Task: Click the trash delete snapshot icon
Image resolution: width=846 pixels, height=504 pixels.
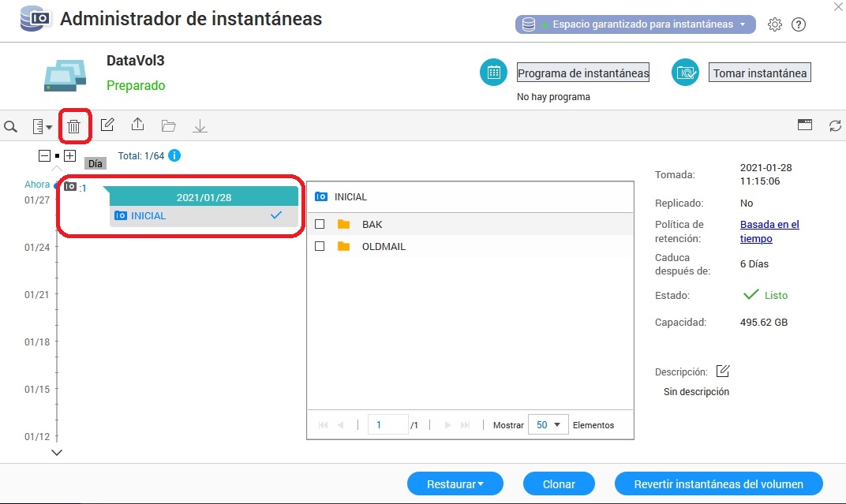Action: click(73, 126)
